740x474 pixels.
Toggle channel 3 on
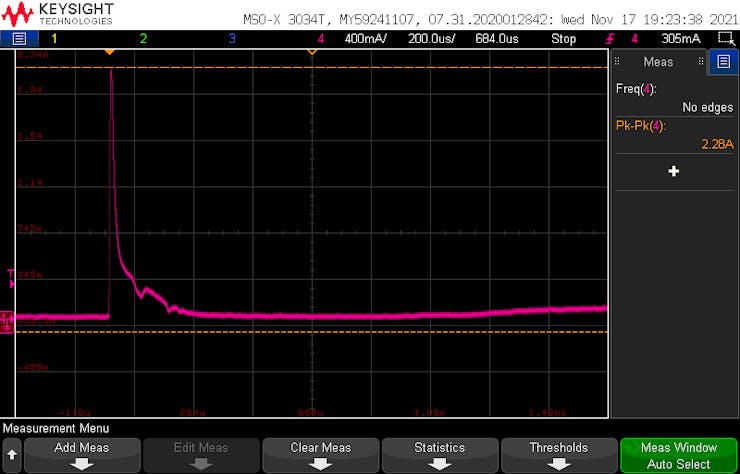[x=232, y=39]
